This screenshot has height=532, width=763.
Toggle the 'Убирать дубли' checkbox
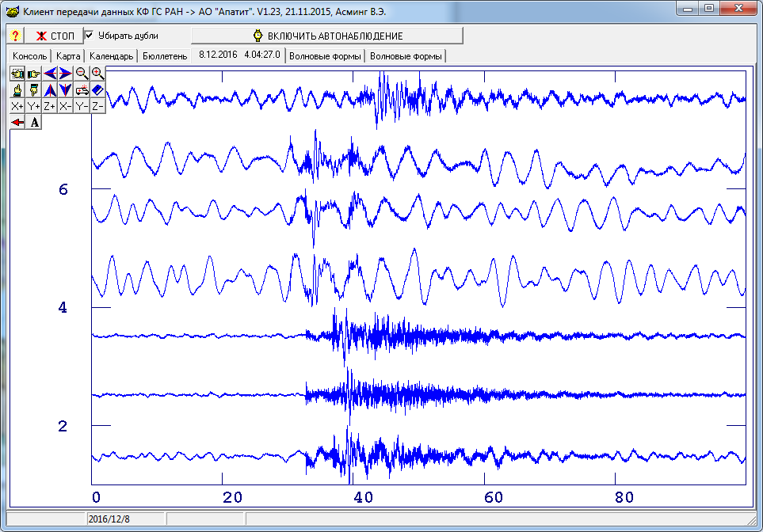tap(90, 36)
